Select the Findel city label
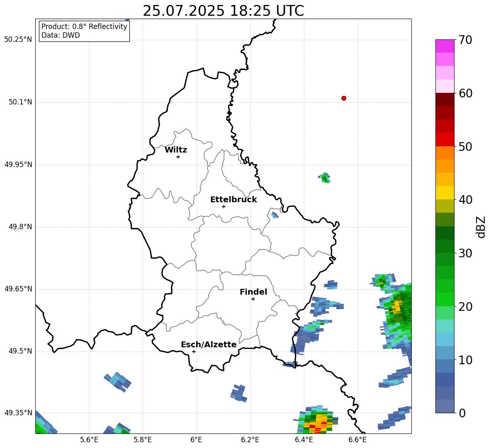This screenshot has width=491, height=448. tap(253, 292)
